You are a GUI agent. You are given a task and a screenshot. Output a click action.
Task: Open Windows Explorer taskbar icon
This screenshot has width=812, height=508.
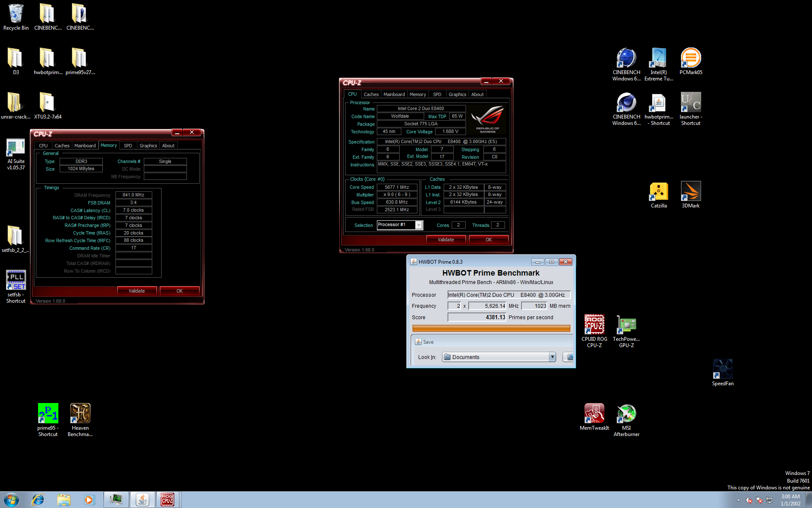[64, 500]
